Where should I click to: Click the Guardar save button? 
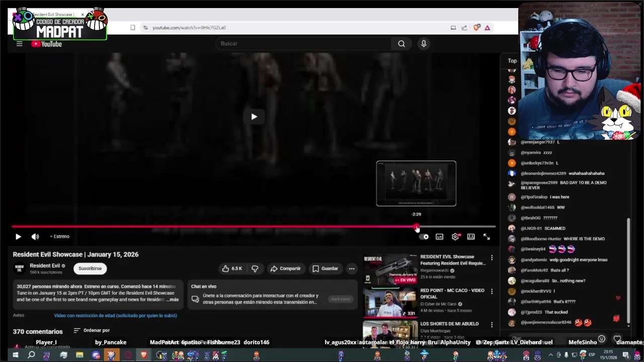pos(325,268)
